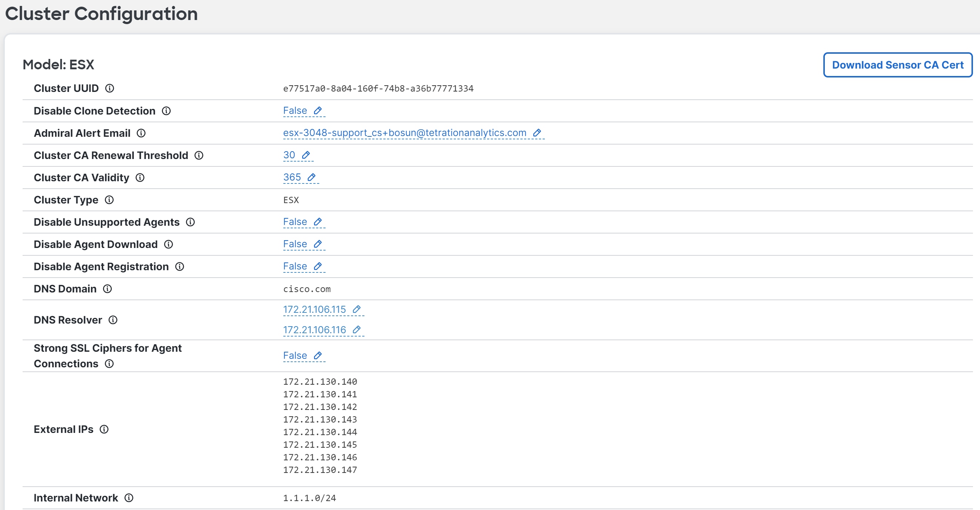Image resolution: width=980 pixels, height=510 pixels.
Task: Click the pencil icon to edit Admiral Alert Email
Action: click(537, 133)
